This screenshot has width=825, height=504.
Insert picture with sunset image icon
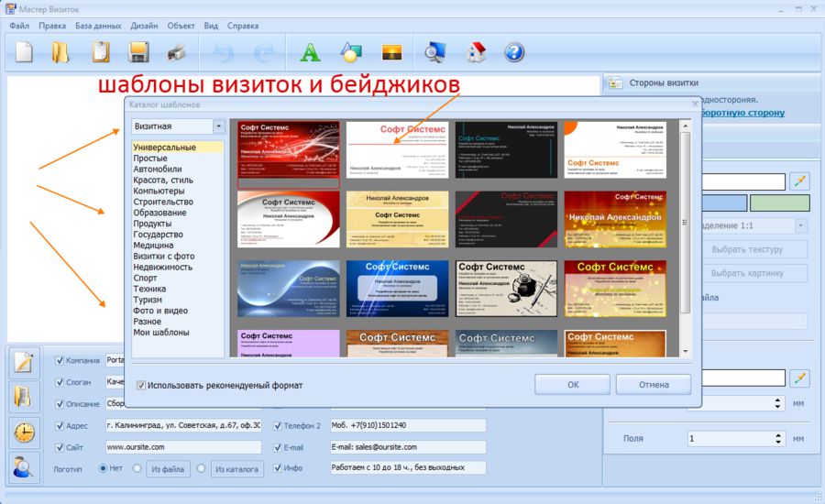(x=392, y=52)
